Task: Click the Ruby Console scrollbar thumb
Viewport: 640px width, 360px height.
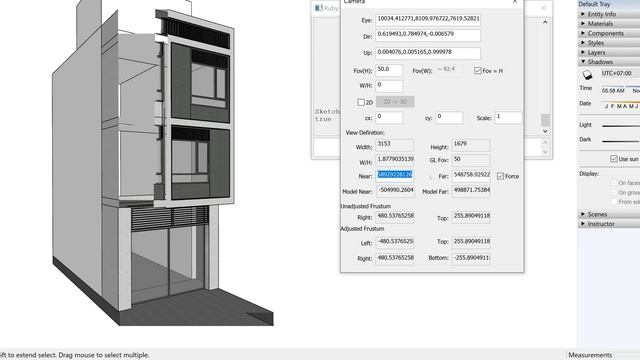Action: coord(545,120)
